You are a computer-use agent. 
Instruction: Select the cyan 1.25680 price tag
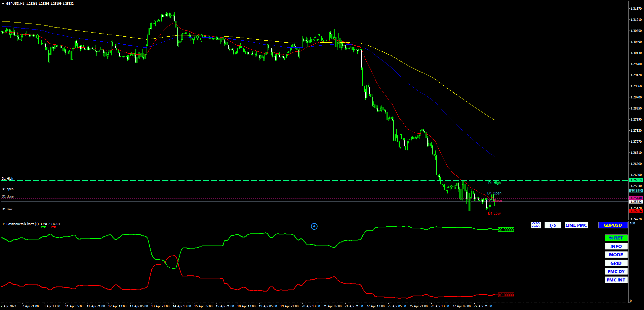(636, 191)
